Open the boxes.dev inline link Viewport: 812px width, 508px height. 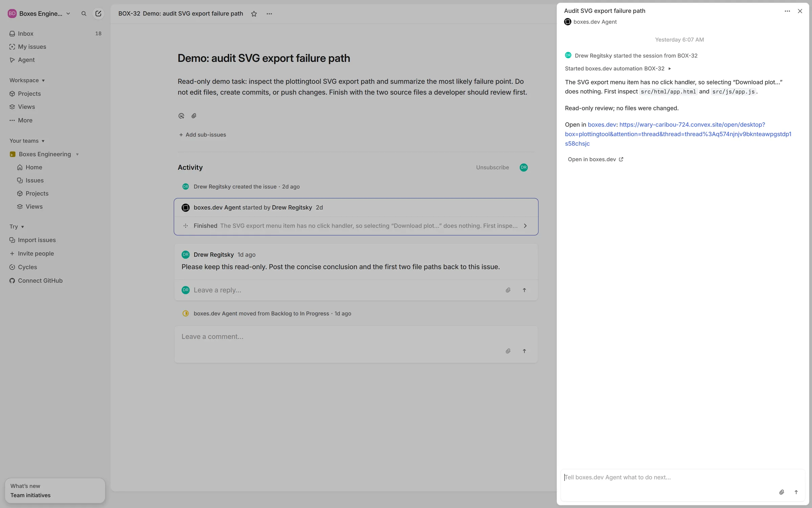click(602, 125)
